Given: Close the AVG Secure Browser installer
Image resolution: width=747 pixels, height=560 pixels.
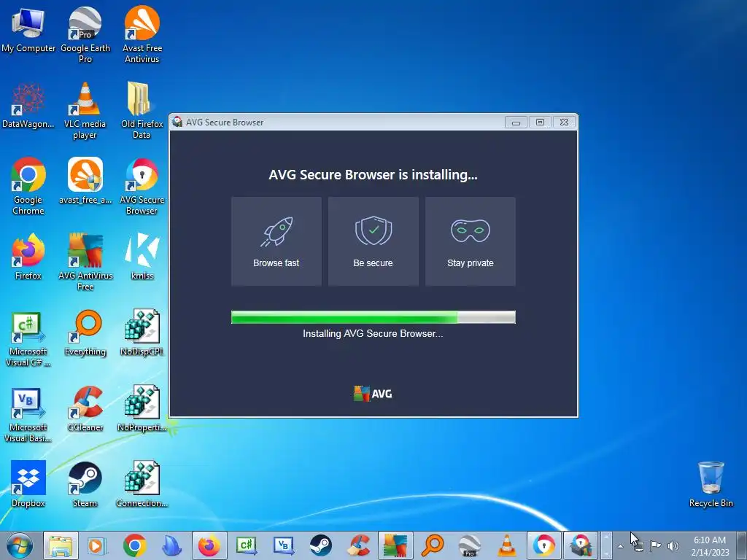Looking at the screenshot, I should pos(564,122).
